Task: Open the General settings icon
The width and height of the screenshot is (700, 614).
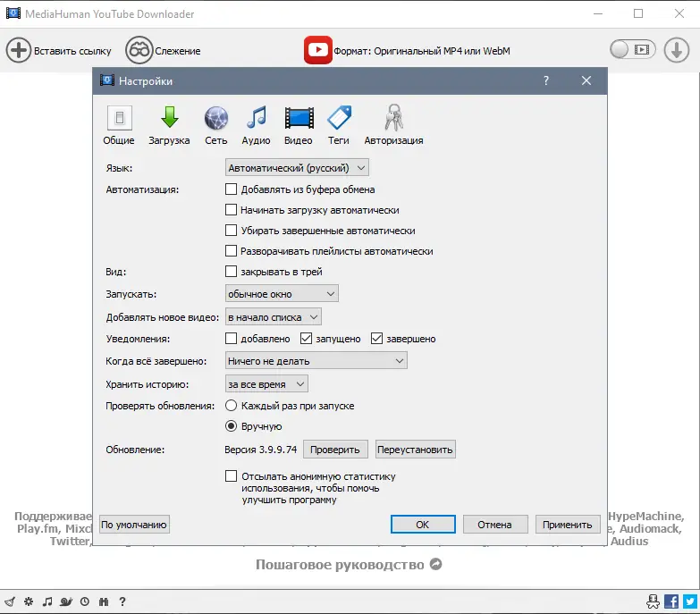Action: [x=119, y=118]
